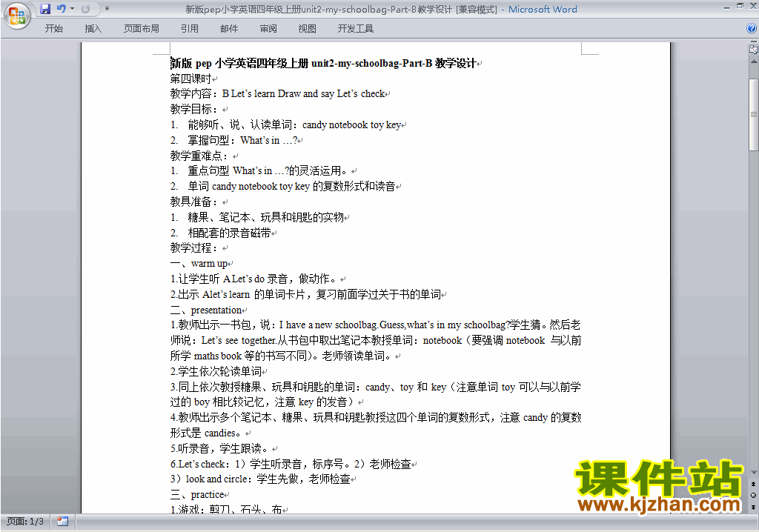Click the line 糖果、笔记本、玩具和钥匙的实物
The width and height of the screenshot is (759, 532).
[266, 217]
